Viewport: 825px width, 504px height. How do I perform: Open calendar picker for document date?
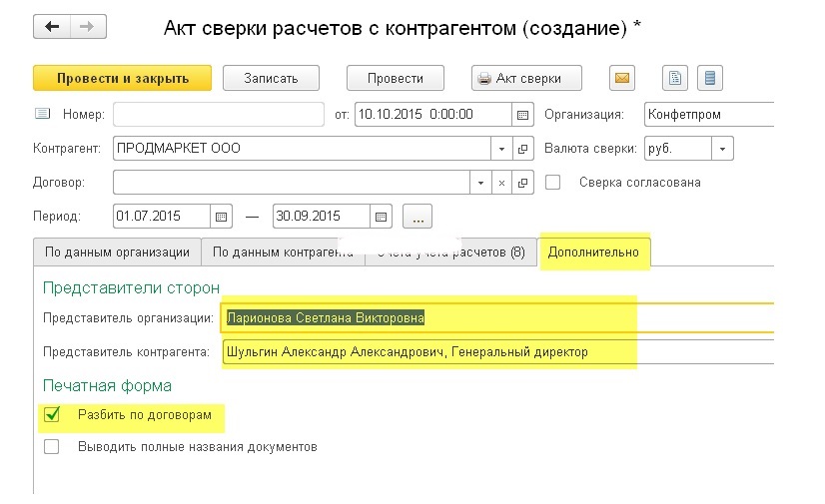[x=522, y=115]
